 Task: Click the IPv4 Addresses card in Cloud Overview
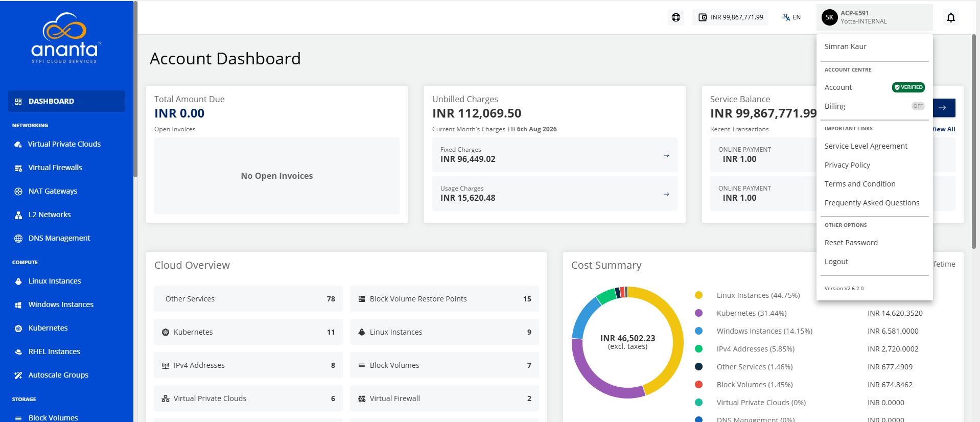[248, 365]
